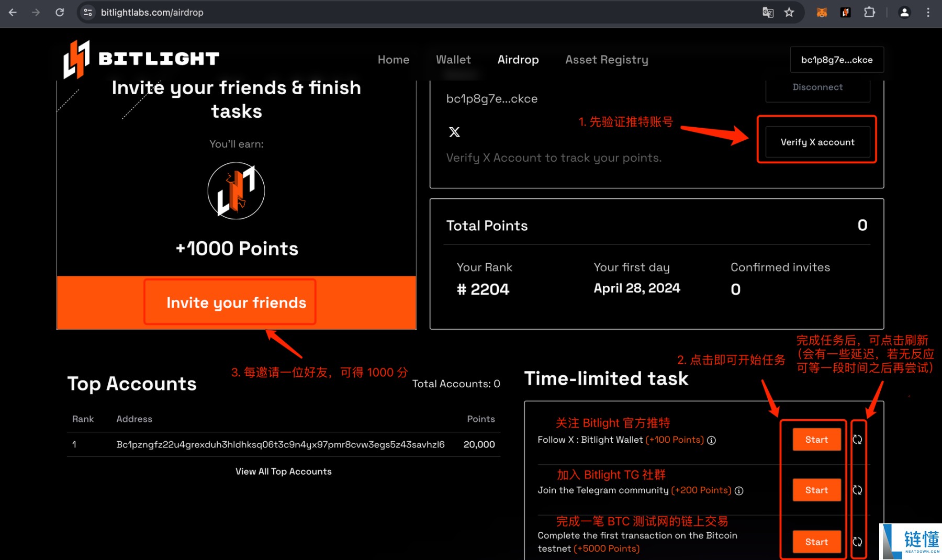Click the 'Total Accounts: 0' text
Image resolution: width=942 pixels, height=560 pixels.
456,384
